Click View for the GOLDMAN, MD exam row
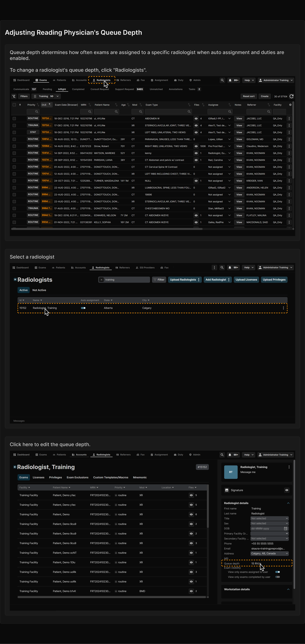The height and width of the screenshot is (644, 305). pyautogui.click(x=239, y=139)
